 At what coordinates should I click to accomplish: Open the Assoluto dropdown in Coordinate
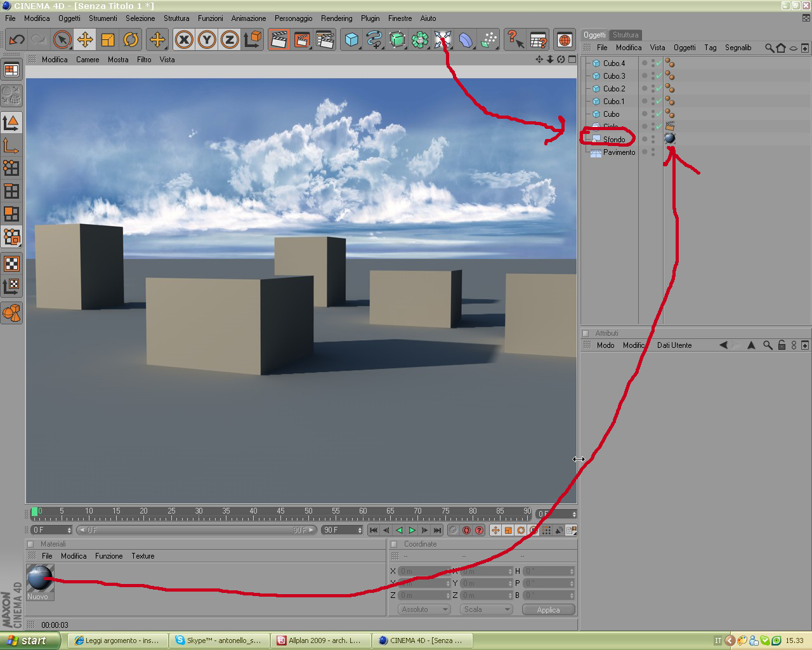point(424,609)
